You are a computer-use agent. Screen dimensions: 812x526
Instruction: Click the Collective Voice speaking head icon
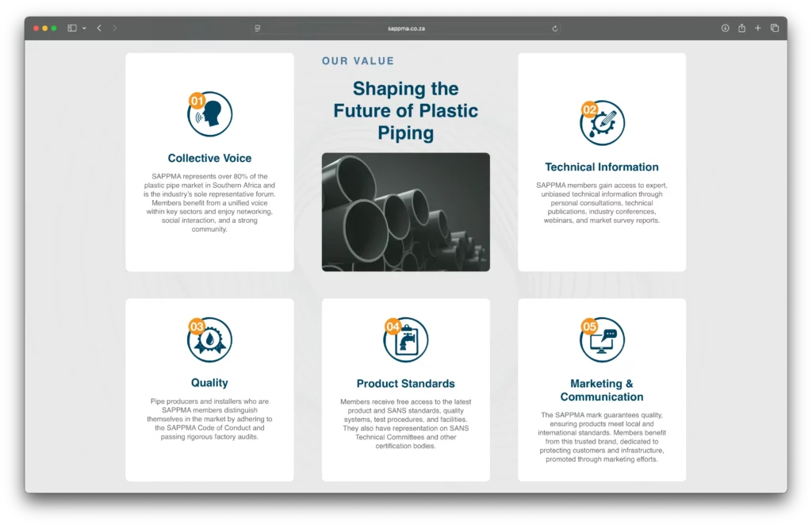(x=210, y=114)
